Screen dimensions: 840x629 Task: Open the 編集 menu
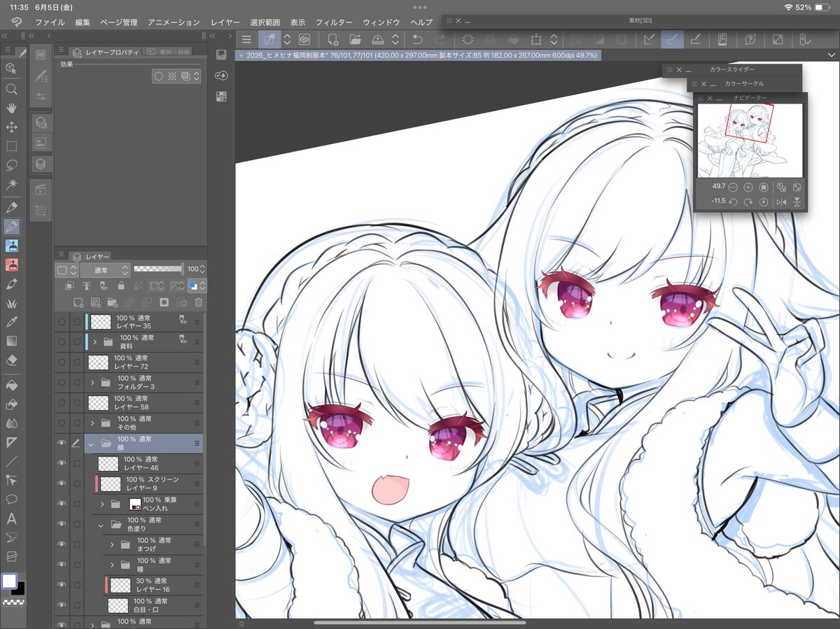click(83, 22)
